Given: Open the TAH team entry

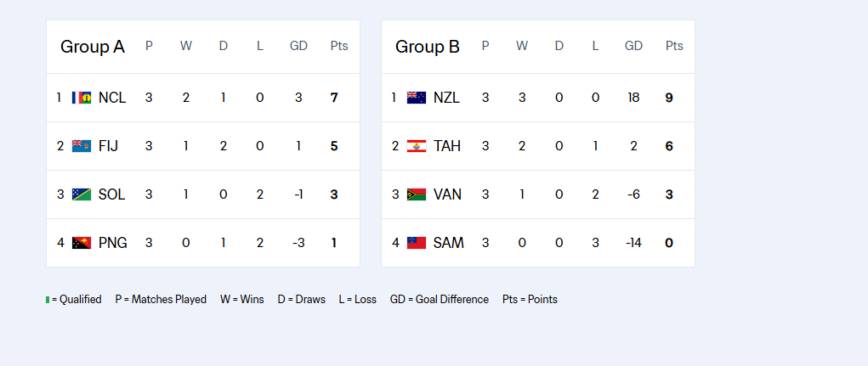Looking at the screenshot, I should click(447, 146).
